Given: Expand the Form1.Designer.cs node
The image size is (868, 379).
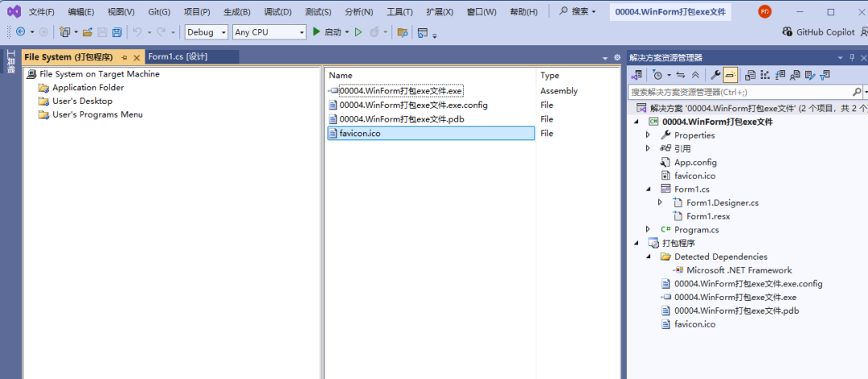Looking at the screenshot, I should pos(660,203).
